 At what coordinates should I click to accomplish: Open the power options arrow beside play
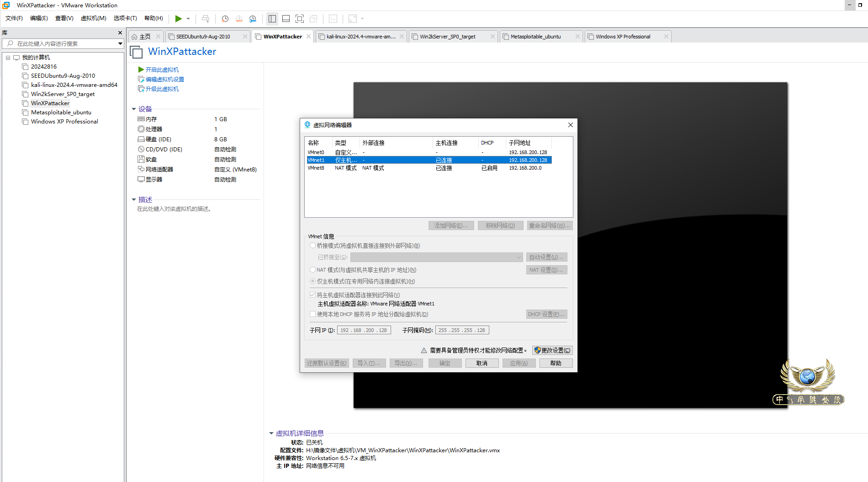pos(188,19)
